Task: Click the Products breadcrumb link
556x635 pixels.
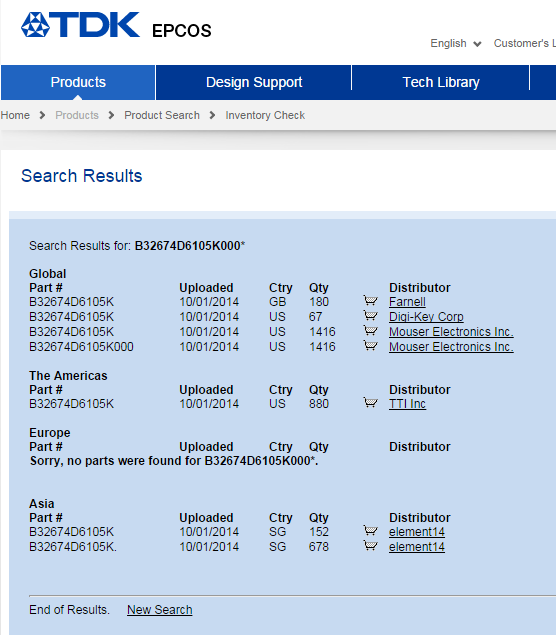Action: [x=77, y=115]
